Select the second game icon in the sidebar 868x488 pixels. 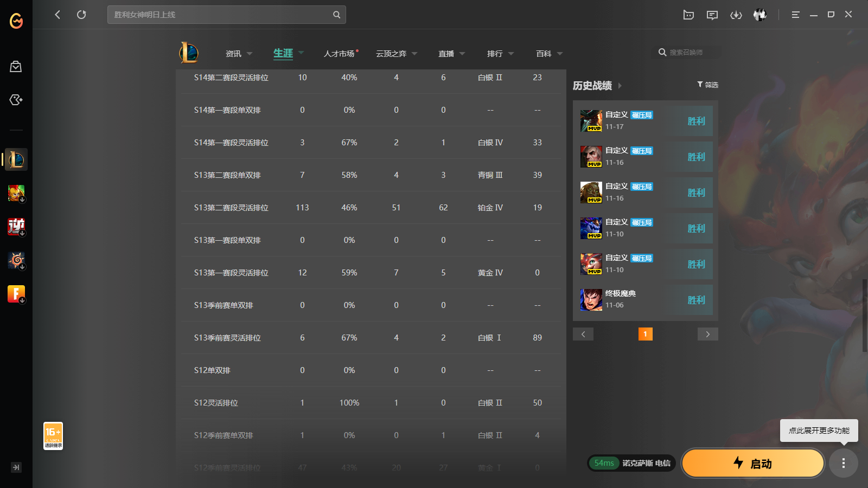tap(16, 193)
